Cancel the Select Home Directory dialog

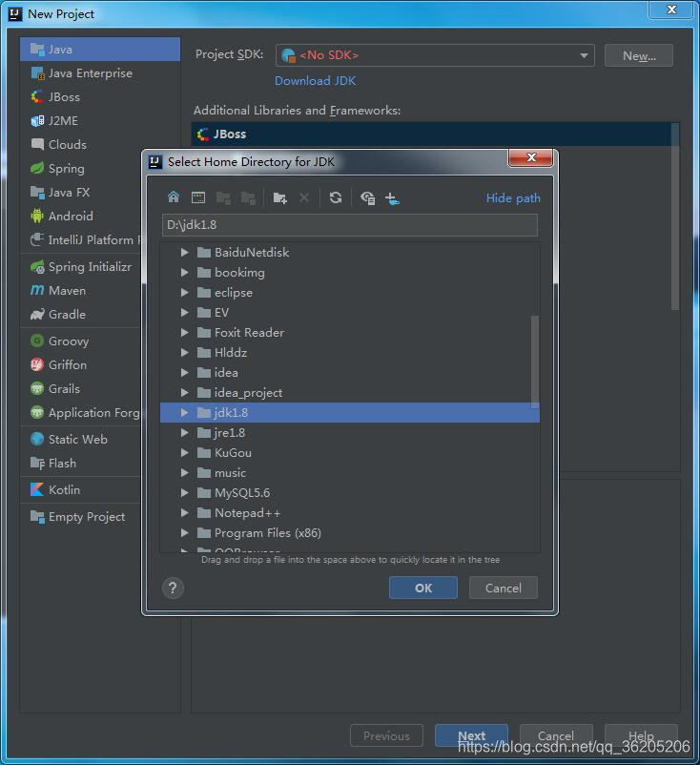click(x=503, y=588)
